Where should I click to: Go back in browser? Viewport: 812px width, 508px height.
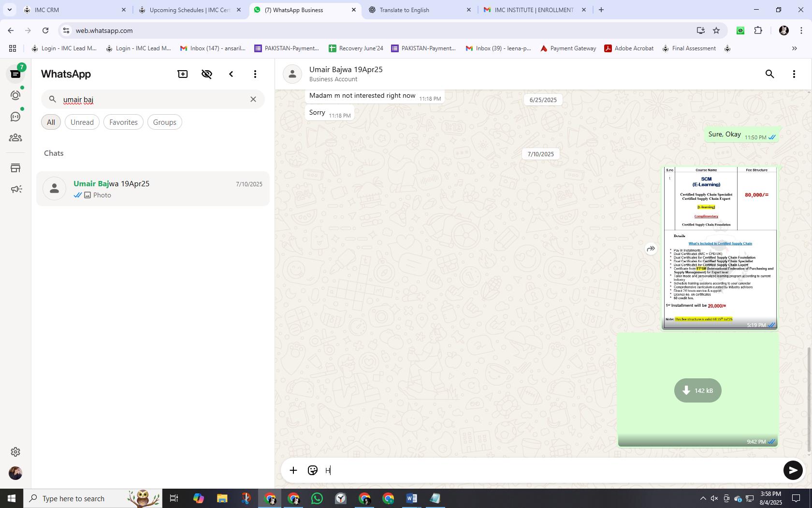[x=11, y=30]
